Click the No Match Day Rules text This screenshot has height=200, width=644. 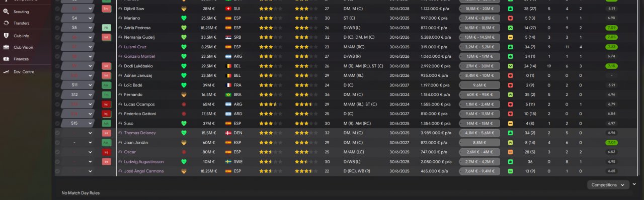(x=80, y=193)
